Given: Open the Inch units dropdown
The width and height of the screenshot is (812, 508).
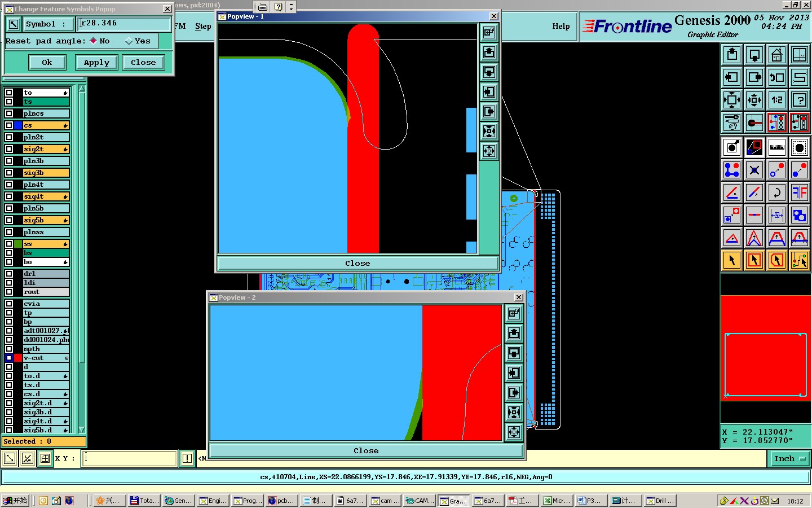Looking at the screenshot, I should click(x=789, y=459).
